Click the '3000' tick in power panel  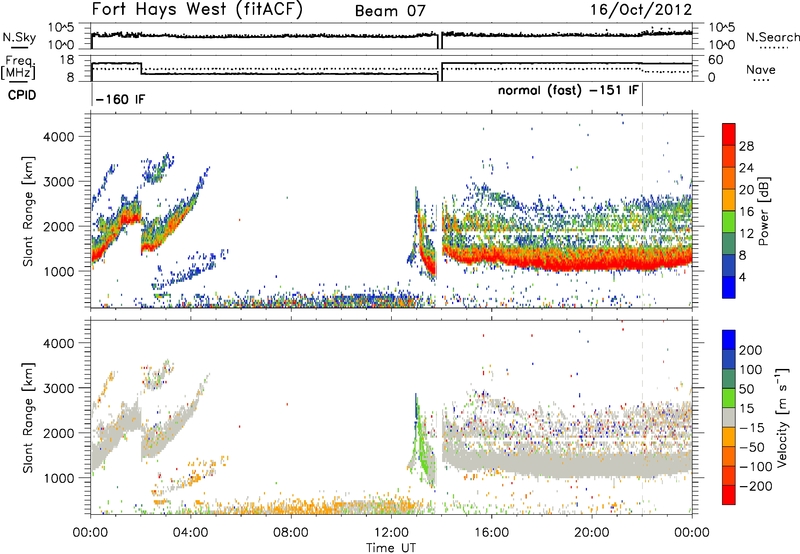point(58,182)
